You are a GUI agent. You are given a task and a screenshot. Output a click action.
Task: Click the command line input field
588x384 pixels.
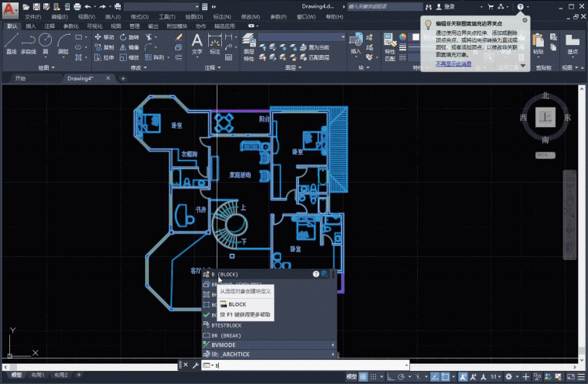[309, 365]
